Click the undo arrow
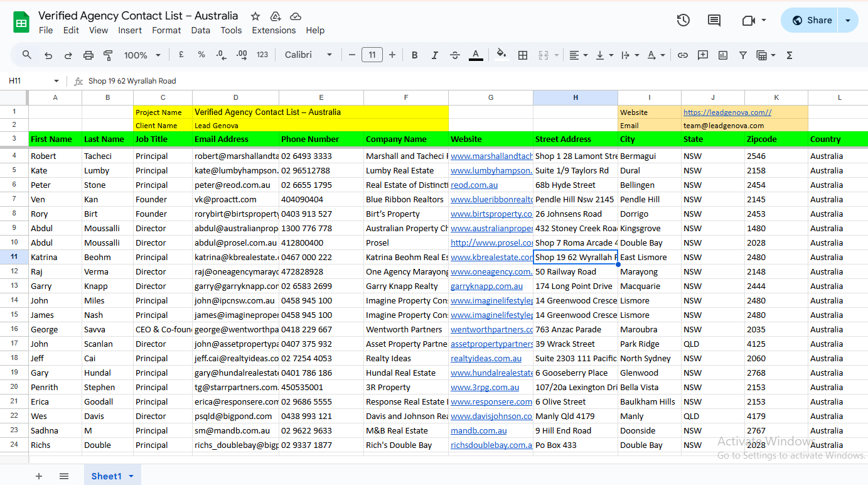868x485 pixels. tap(48, 55)
